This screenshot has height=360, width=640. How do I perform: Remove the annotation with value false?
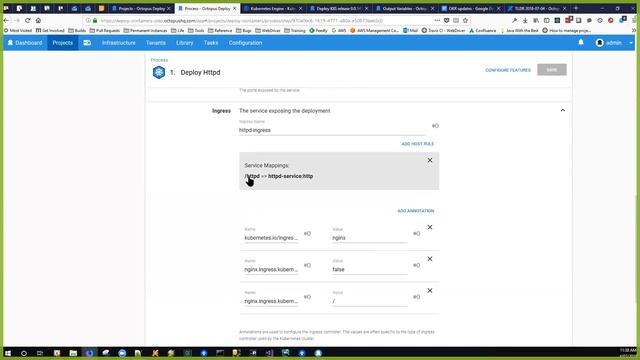point(430,259)
